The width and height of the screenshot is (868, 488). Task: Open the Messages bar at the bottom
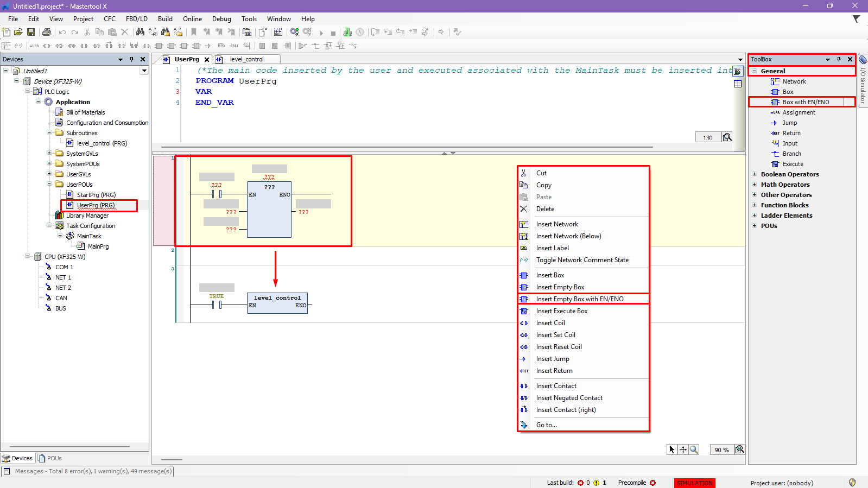pyautogui.click(x=88, y=471)
